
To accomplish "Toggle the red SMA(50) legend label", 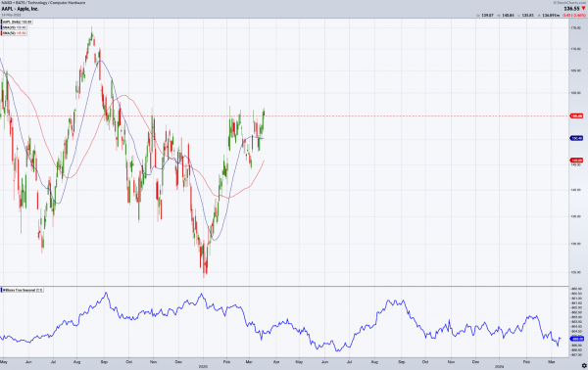I will pyautogui.click(x=14, y=33).
